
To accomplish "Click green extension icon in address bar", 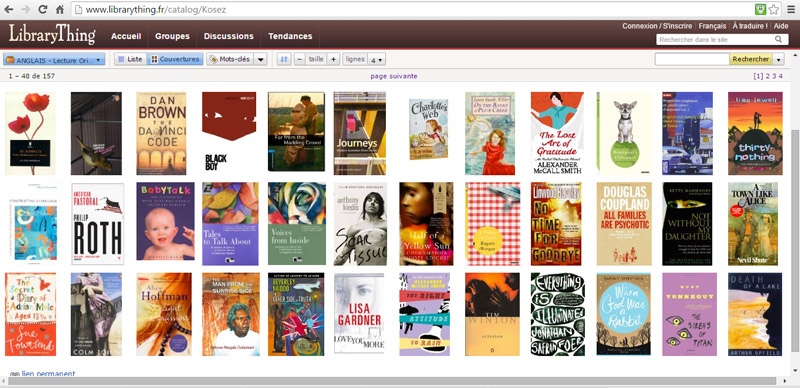I will point(761,9).
